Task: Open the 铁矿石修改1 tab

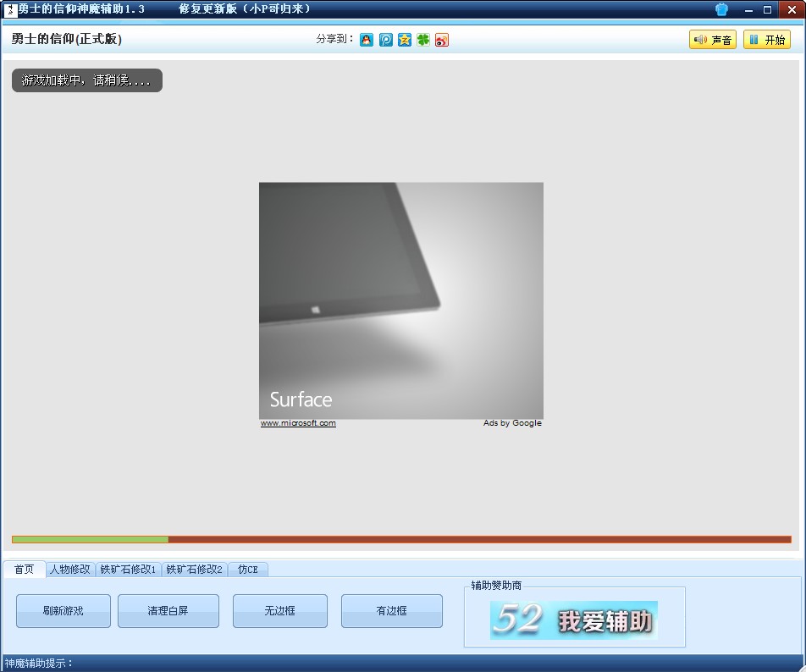Action: coord(128,570)
